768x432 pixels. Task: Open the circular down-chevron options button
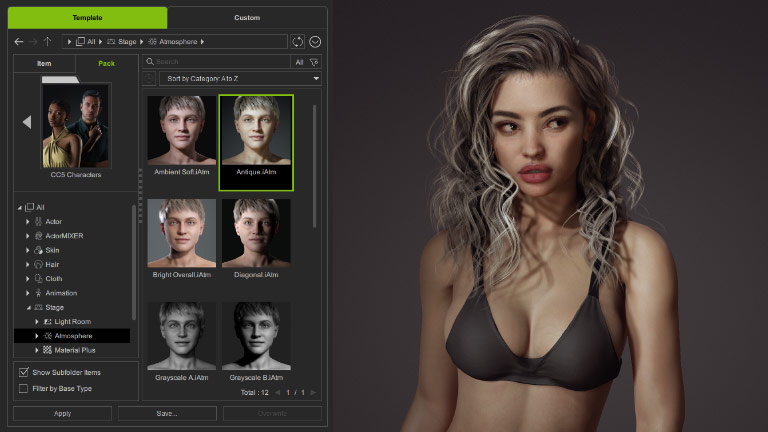pyautogui.click(x=315, y=42)
